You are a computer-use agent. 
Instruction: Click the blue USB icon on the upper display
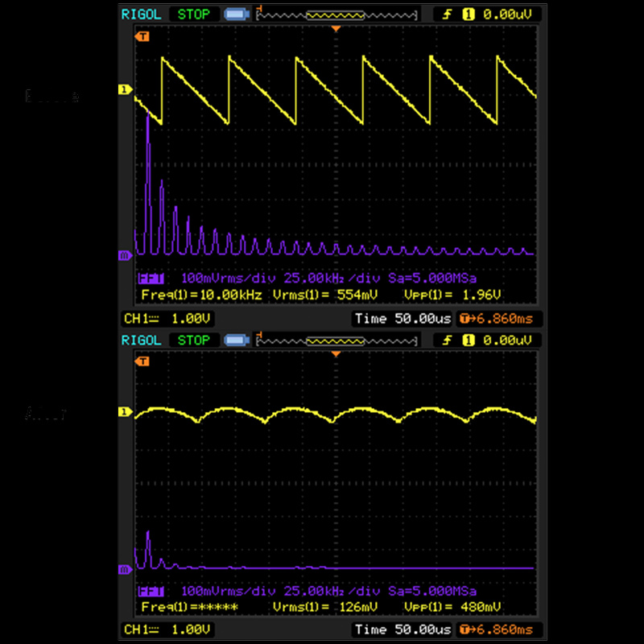point(235,14)
